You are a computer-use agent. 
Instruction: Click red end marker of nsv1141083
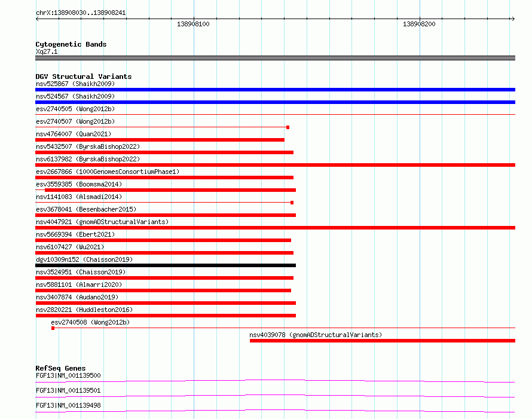coord(292,203)
